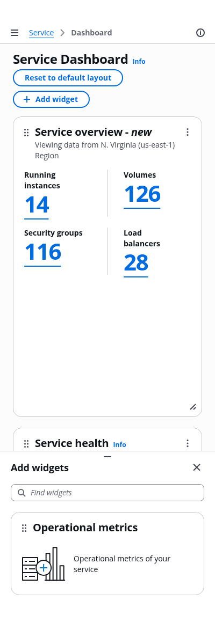Screen dimensions: 215x644
Task: Click the Operational metrics chart illustration
Action: point(44,564)
